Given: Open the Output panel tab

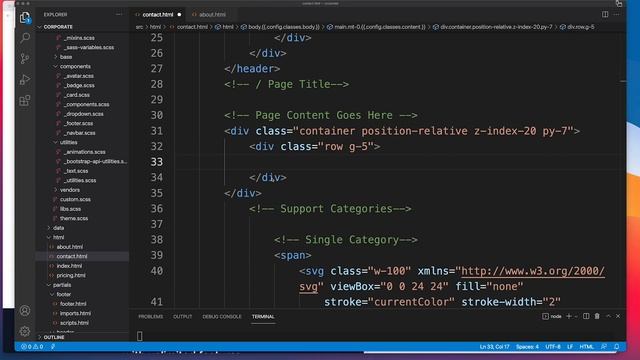Looking at the screenshot, I should click(x=182, y=316).
